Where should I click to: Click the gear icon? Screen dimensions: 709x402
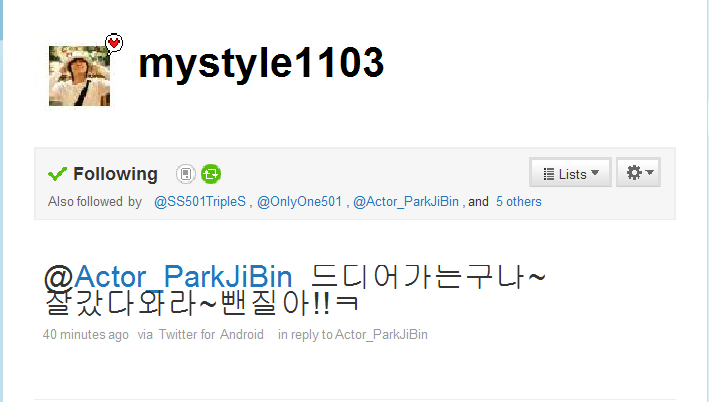point(634,172)
